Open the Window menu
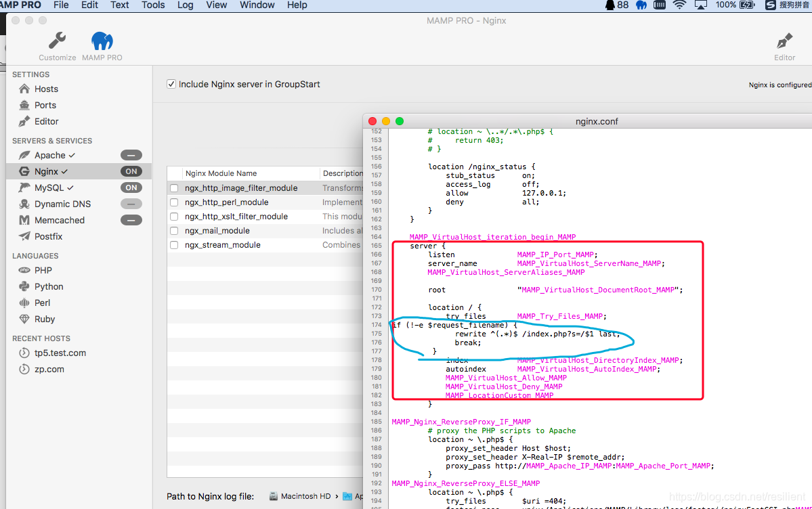Image resolution: width=812 pixels, height=509 pixels. (x=257, y=5)
